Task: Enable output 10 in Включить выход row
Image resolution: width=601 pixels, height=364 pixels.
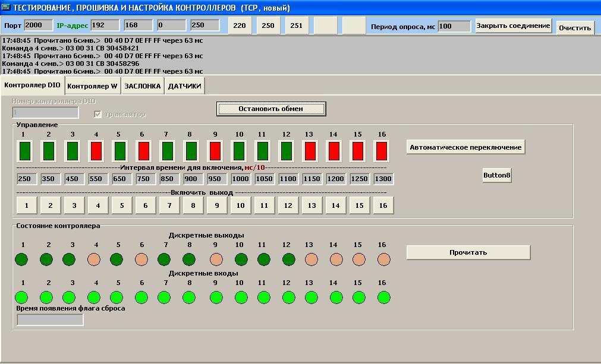Action: click(241, 205)
